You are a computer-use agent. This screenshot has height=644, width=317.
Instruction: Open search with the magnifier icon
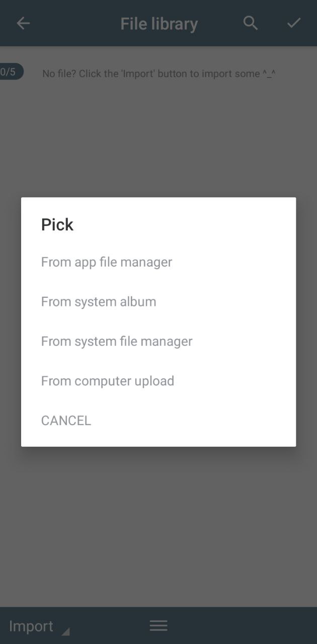(251, 23)
